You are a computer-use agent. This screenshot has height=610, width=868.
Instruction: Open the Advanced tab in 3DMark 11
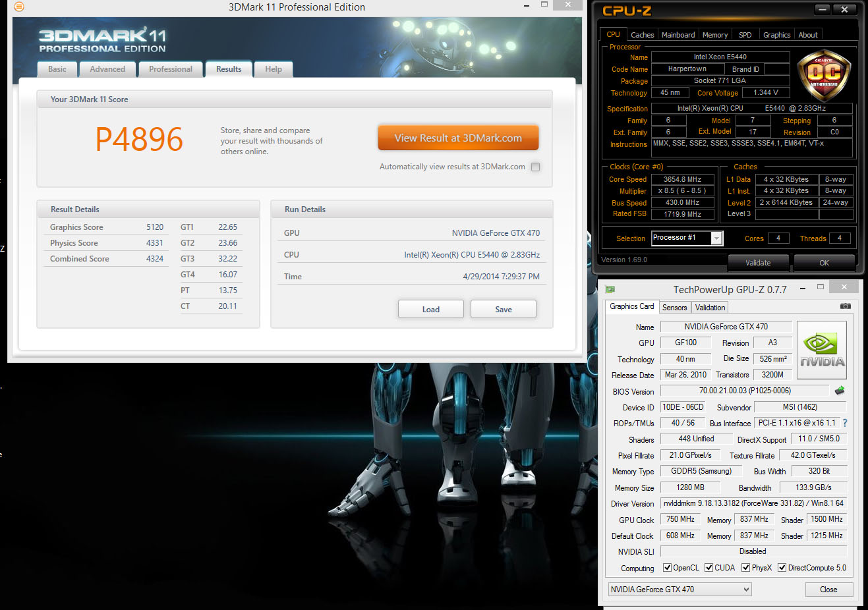[x=107, y=69]
